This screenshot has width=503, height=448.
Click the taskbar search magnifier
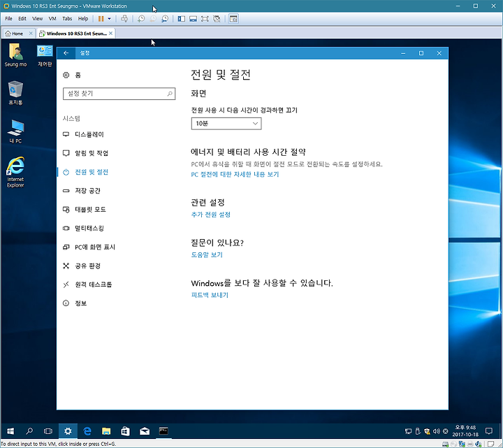click(x=29, y=431)
